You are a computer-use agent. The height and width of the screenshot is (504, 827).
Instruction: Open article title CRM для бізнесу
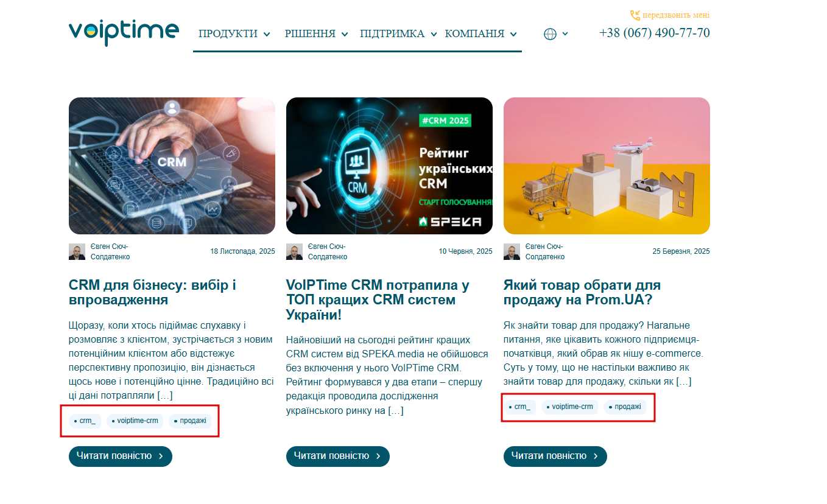pos(152,292)
